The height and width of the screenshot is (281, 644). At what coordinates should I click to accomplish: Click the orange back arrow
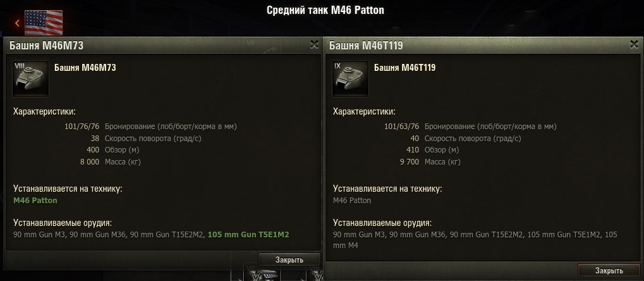[x=17, y=23]
